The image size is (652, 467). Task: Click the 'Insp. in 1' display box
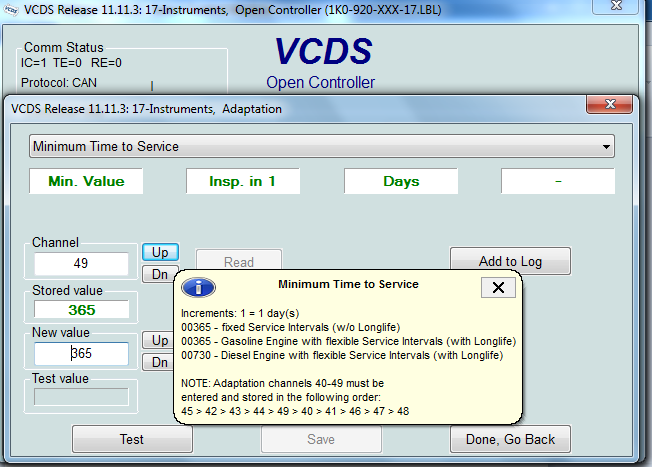243,181
